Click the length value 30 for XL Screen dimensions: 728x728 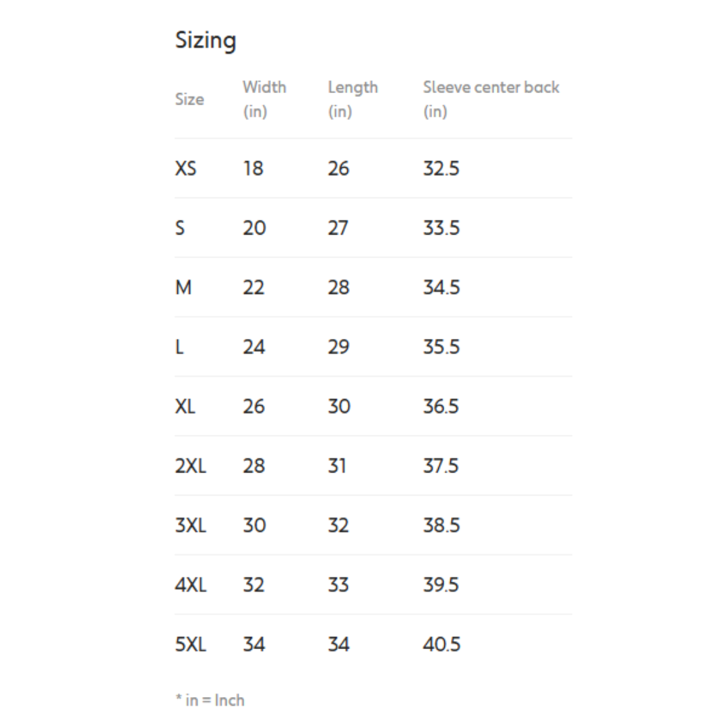point(339,406)
